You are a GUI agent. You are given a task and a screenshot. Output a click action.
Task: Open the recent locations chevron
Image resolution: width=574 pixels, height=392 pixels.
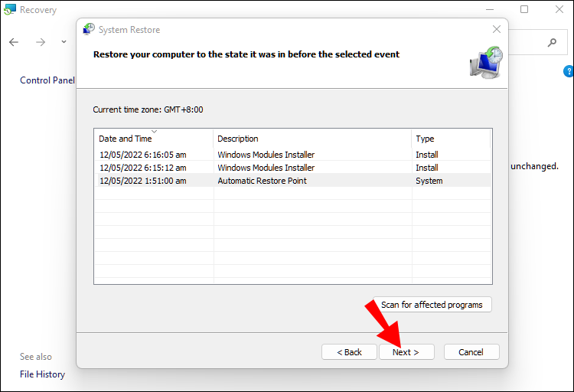64,41
